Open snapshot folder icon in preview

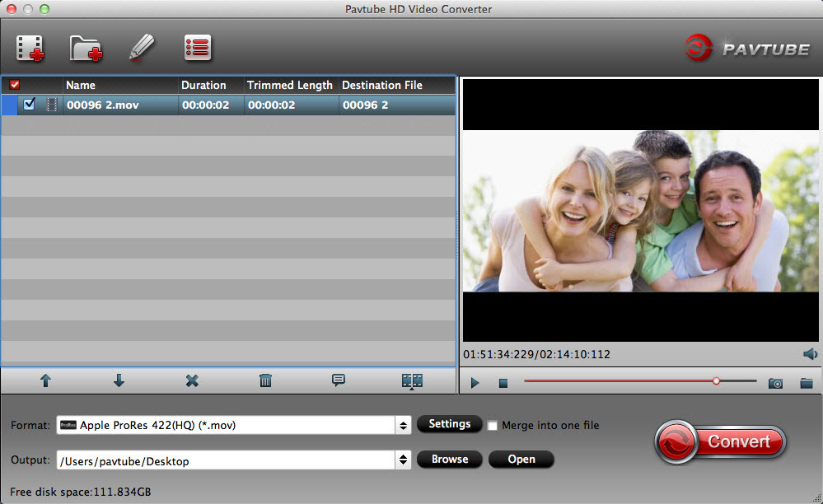coord(807,384)
